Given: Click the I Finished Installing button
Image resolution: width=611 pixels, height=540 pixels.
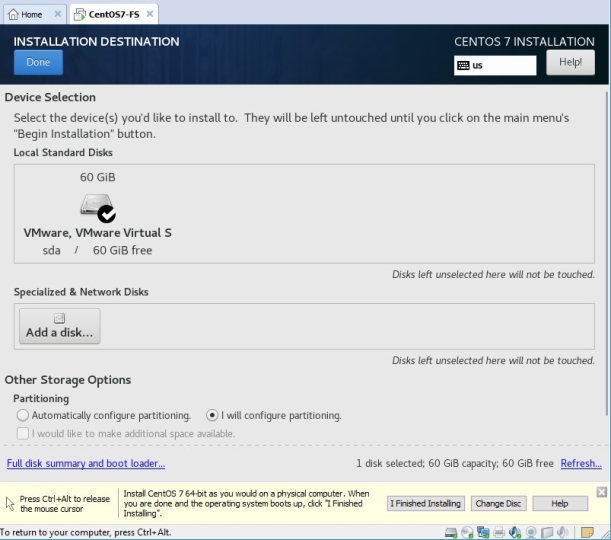Looking at the screenshot, I should 425,503.
